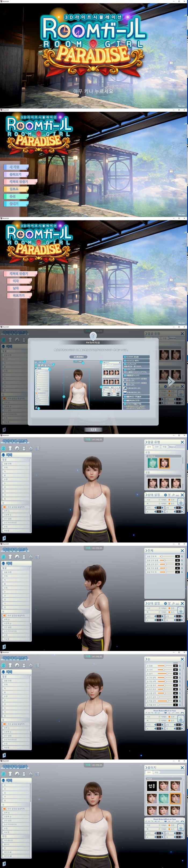The height and width of the screenshot is (868, 188).
Task: Select hair icon in 얼굴 유형 window toolbar
Action: 17,448
